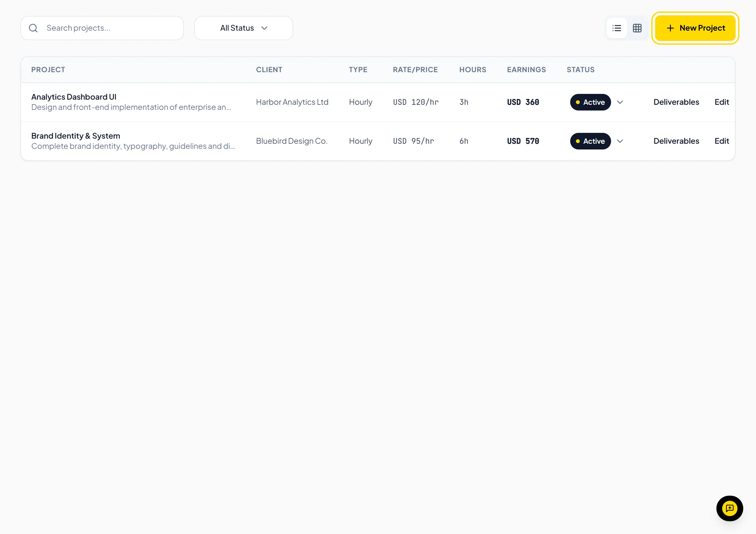Click the search magnifier icon
The height and width of the screenshot is (534, 756).
[33, 28]
